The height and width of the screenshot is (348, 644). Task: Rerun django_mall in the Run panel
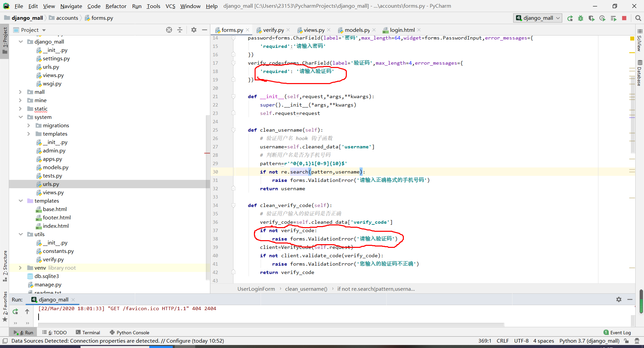coord(15,311)
